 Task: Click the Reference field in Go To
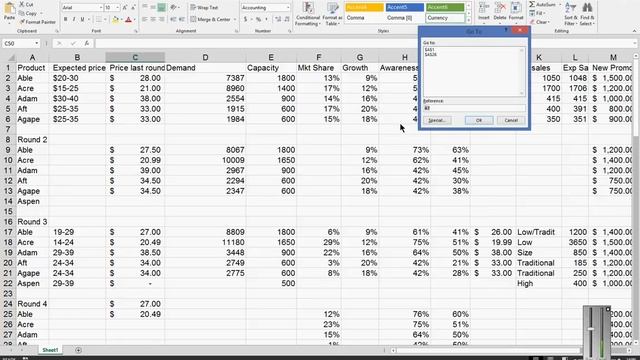click(x=474, y=108)
